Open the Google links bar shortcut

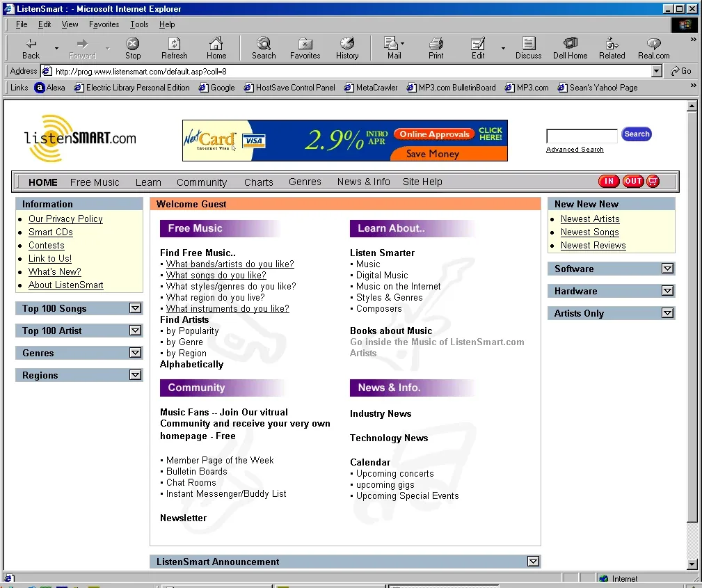216,88
